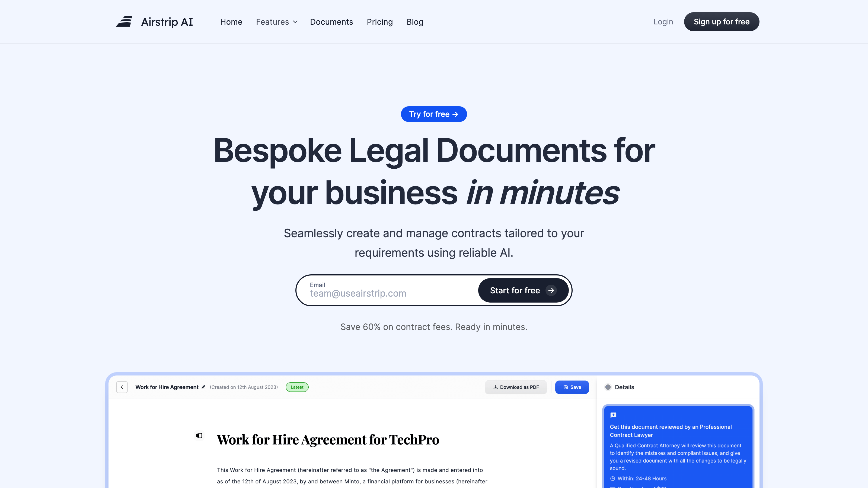The height and width of the screenshot is (488, 868).
Task: Click the Try for free button
Action: (434, 114)
